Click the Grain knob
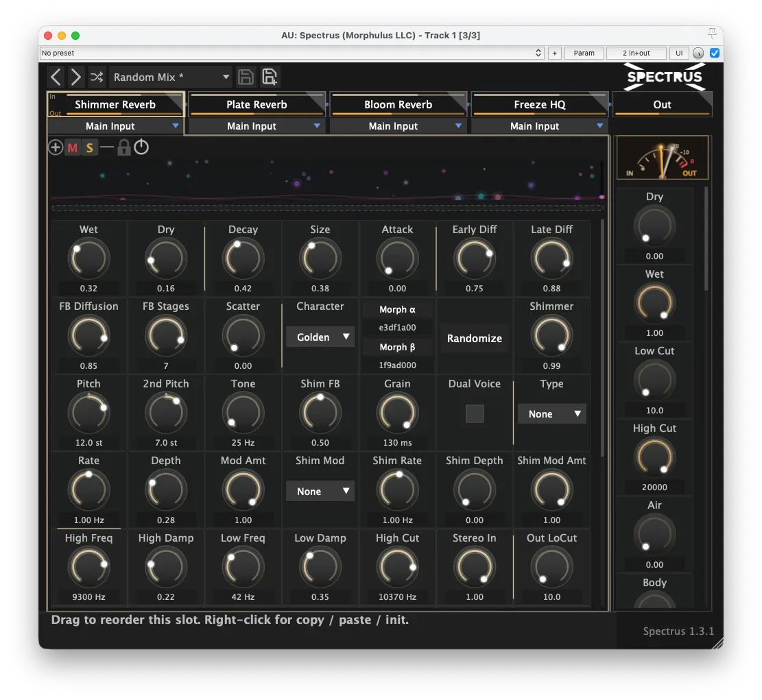The width and height of the screenshot is (762, 700). click(397, 413)
